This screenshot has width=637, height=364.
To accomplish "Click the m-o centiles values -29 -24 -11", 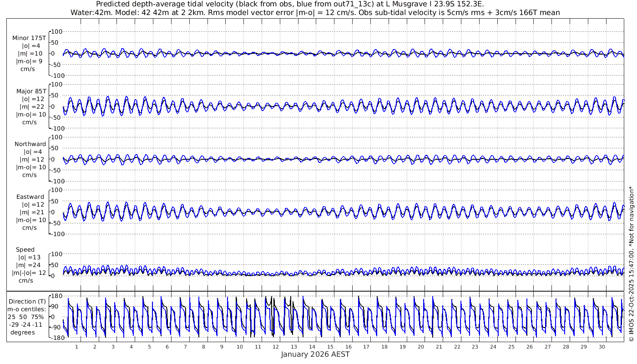I will (x=27, y=324).
